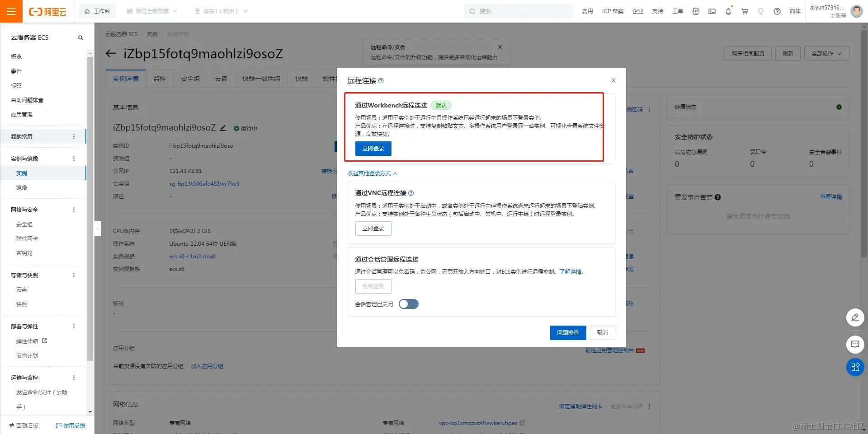The height and width of the screenshot is (434, 868).
Task: Open 工单 in the top menu
Action: click(678, 11)
